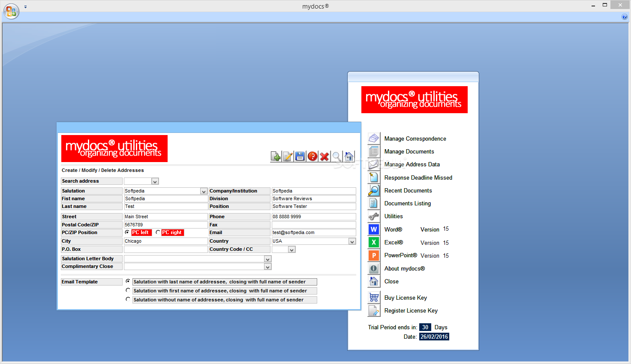Click the Close house icon in menu panel
631x364 pixels.
(x=374, y=281)
